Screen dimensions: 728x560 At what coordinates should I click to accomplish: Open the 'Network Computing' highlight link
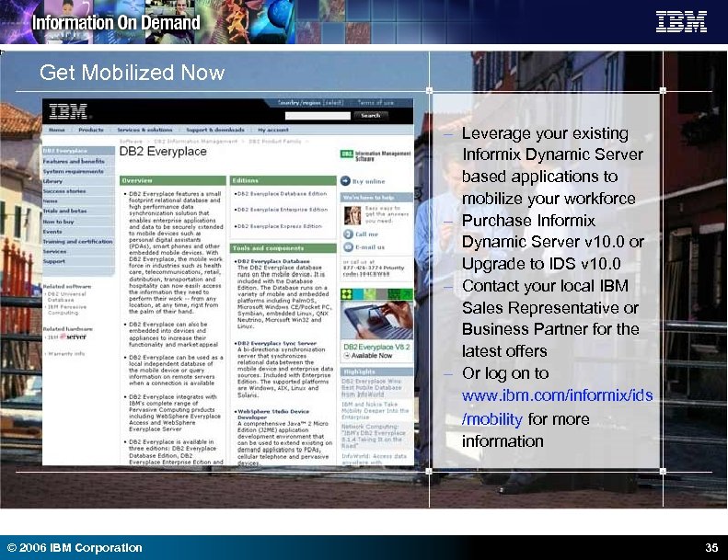(374, 436)
